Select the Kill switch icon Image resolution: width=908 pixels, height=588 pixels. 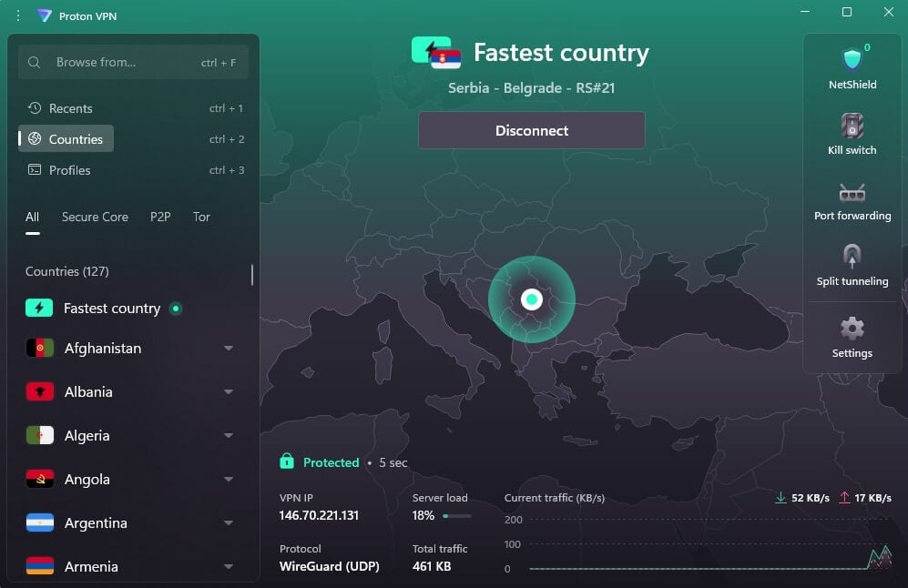[852, 127]
